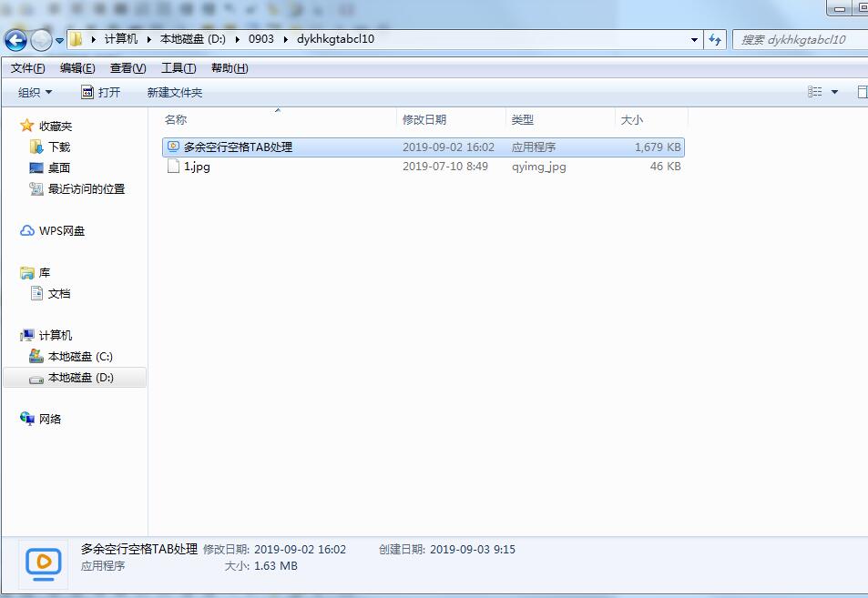Go back with the blue Back arrow
868x598 pixels.
15,40
